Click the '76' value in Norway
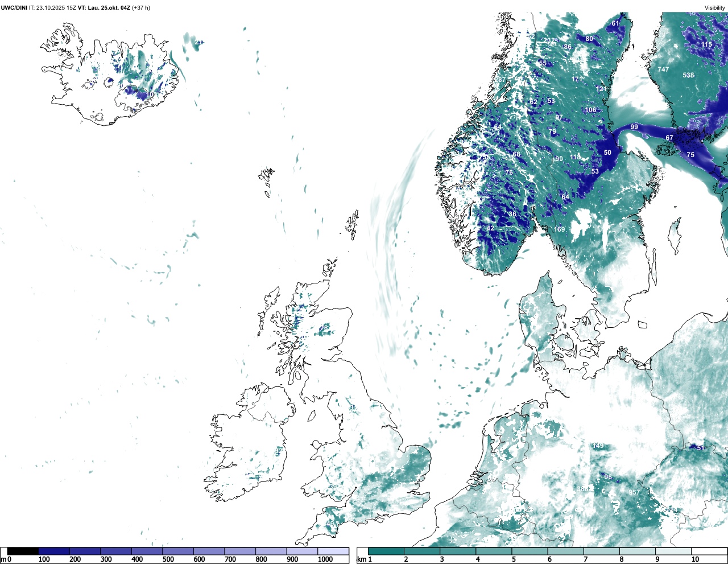The height and width of the screenshot is (564, 728). pos(509,172)
